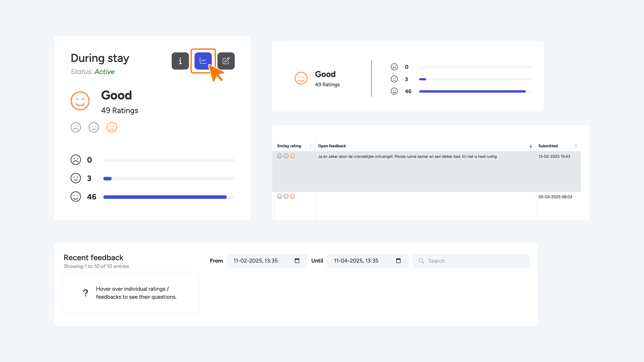Click the Recent feedback heading

pos(94,258)
